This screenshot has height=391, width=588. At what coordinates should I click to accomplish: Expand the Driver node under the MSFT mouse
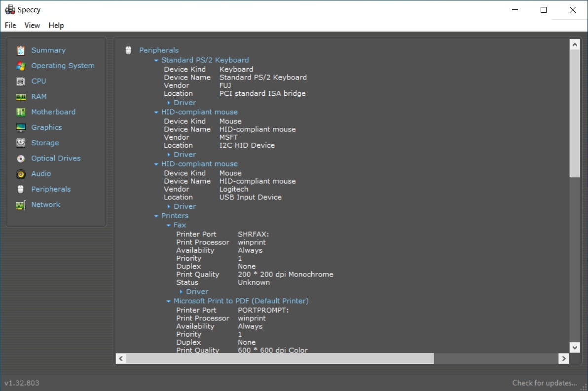tap(169, 155)
